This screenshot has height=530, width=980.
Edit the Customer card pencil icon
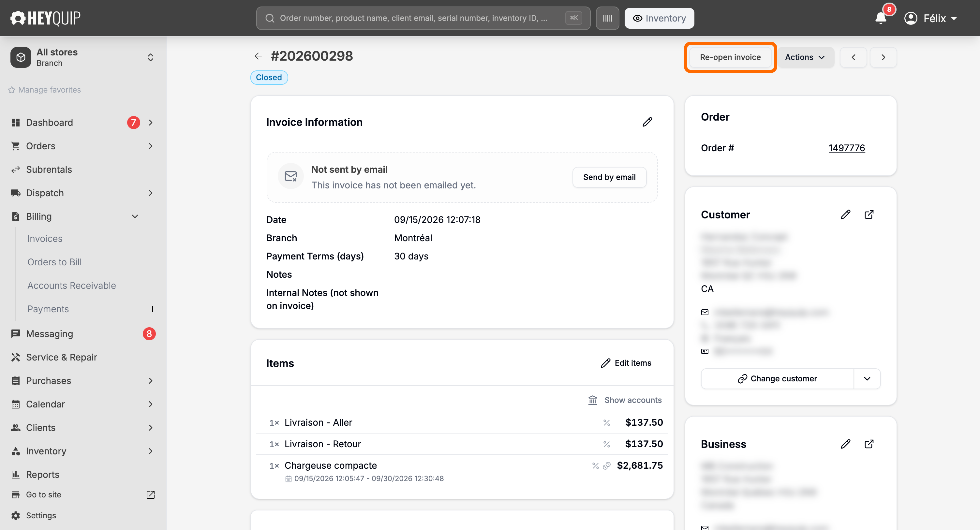coord(845,214)
